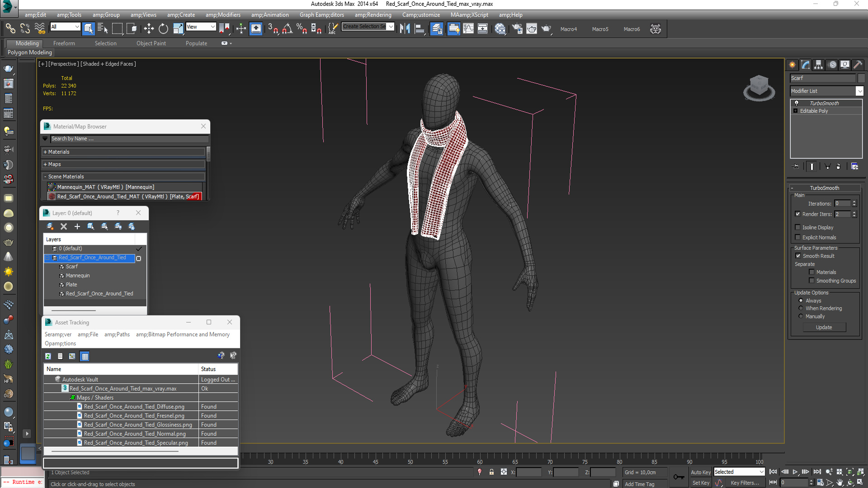Enable Isoline Display checkbox
This screenshot has height=488, width=868.
point(798,227)
